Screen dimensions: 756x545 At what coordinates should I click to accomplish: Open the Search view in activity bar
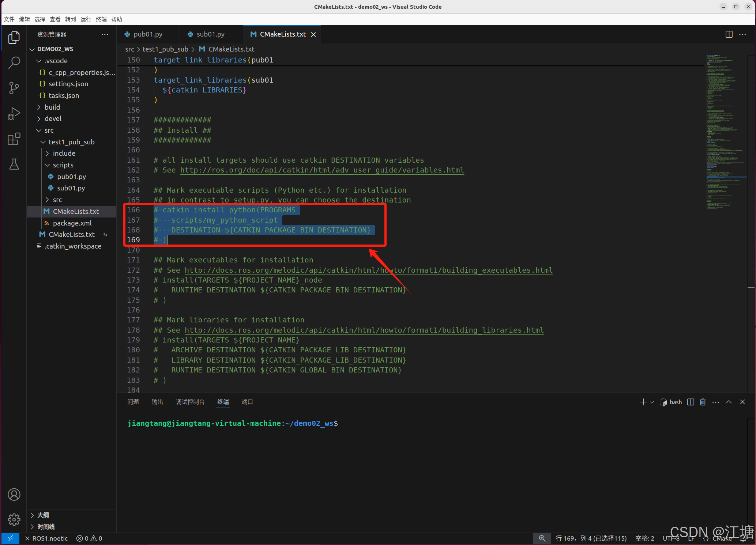(14, 63)
